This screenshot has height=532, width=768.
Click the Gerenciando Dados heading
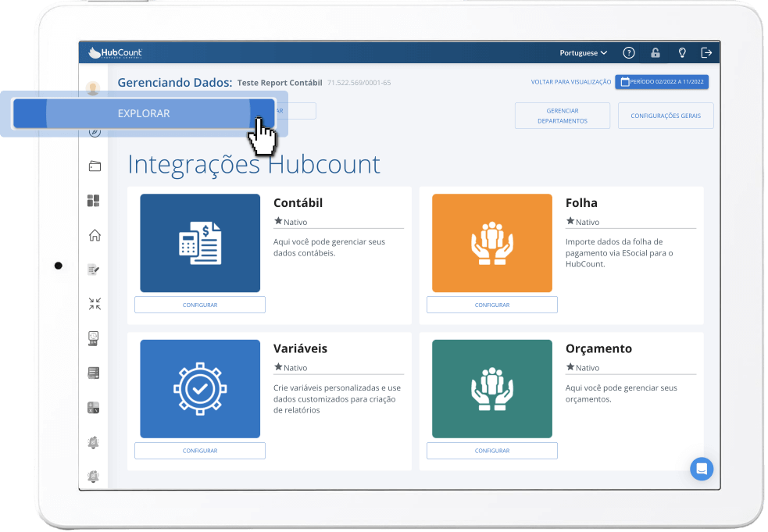(x=175, y=82)
